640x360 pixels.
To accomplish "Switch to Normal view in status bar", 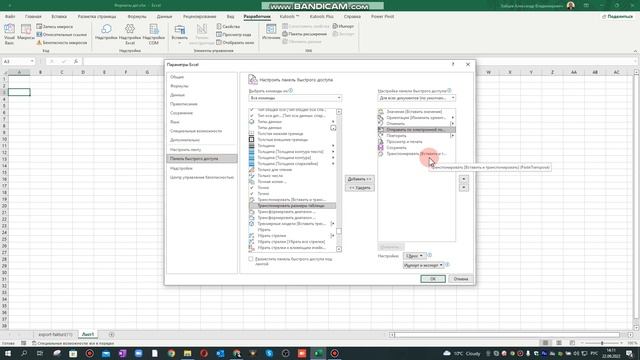I will [x=545, y=343].
